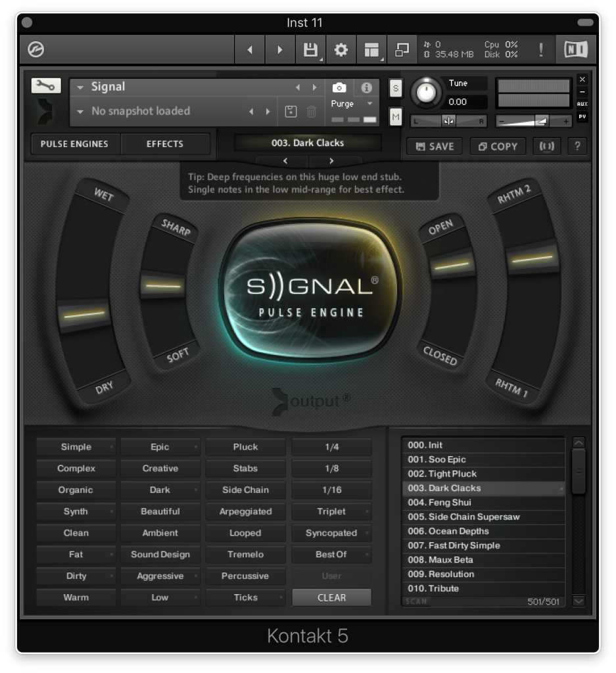Open the No snapshot loaded dropdown
The width and height of the screenshot is (616, 673).
coord(81,112)
